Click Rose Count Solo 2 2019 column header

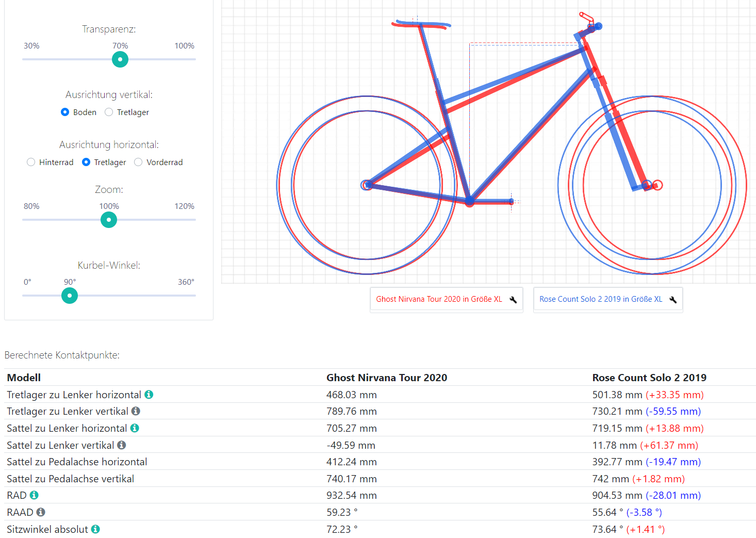tap(649, 378)
